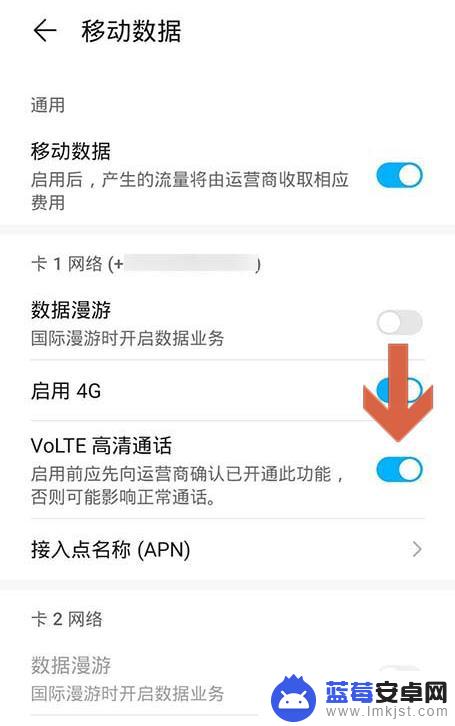Image resolution: width=455 pixels, height=726 pixels.
Task: Turn off the 移动数据 switch
Action: pyautogui.click(x=399, y=175)
